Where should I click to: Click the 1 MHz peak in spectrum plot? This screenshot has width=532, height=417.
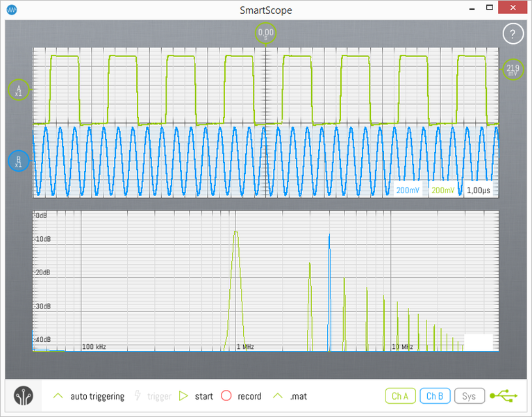[x=236, y=234]
